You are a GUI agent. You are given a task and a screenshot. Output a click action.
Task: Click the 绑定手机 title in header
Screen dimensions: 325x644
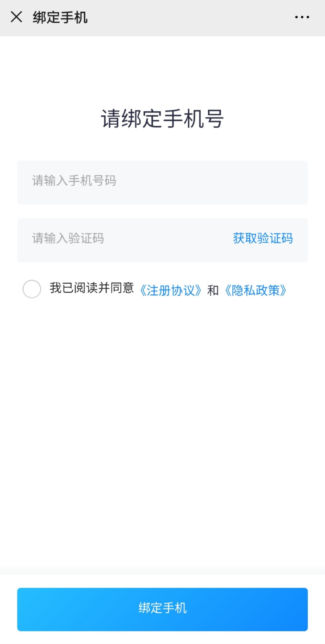60,17
